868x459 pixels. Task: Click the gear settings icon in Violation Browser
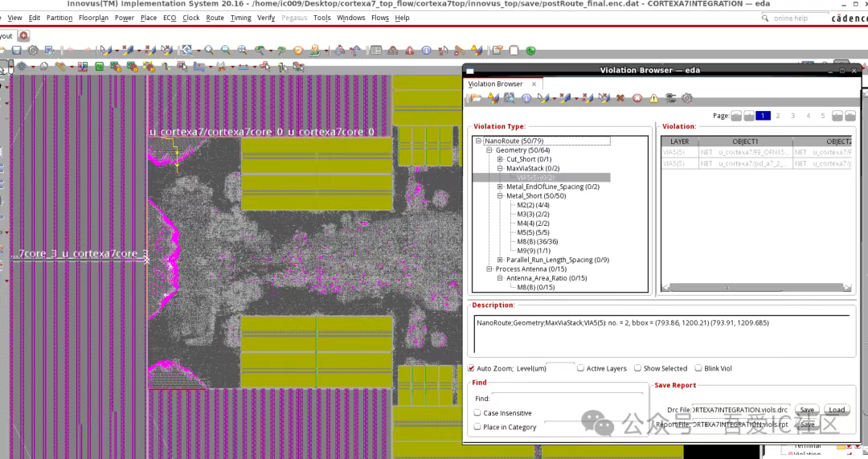point(687,98)
